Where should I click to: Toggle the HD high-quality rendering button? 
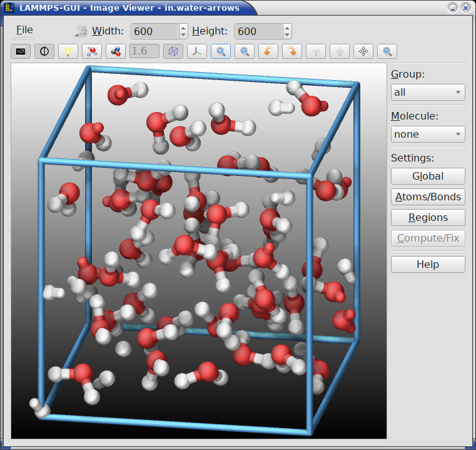tap(21, 51)
